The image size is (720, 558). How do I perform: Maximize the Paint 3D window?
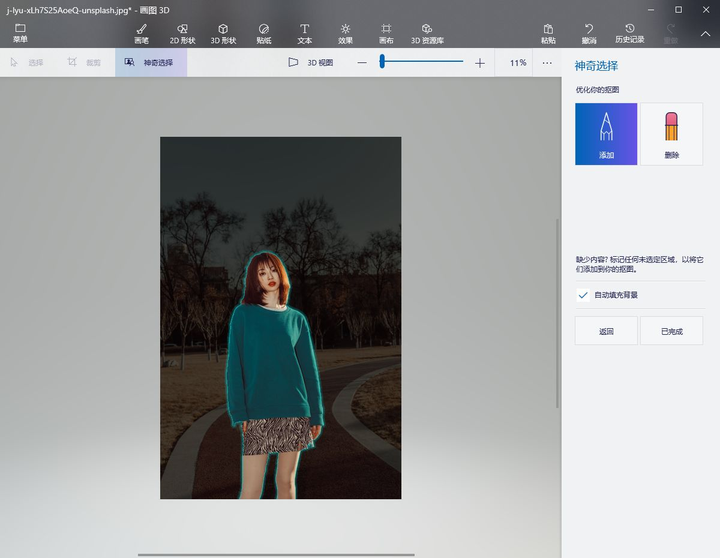pos(678,10)
